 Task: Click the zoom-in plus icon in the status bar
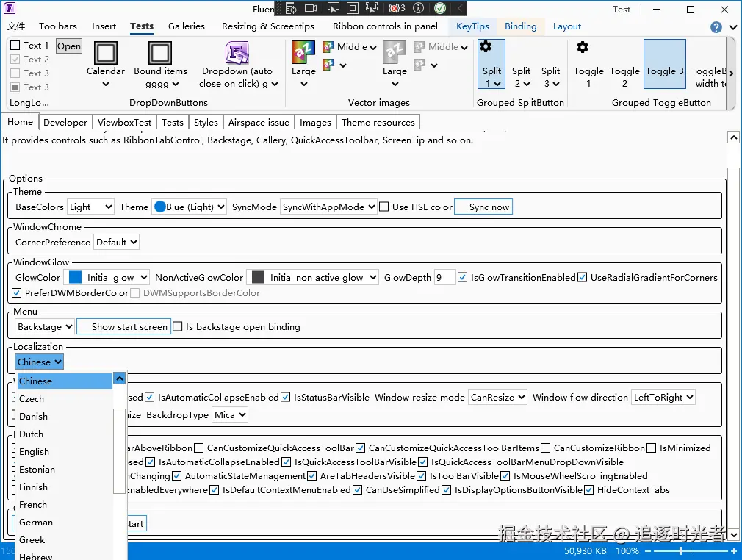tap(734, 551)
